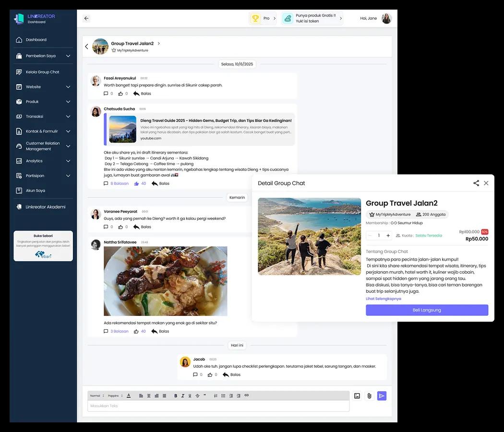Toggle underline text formatting

pos(190,396)
